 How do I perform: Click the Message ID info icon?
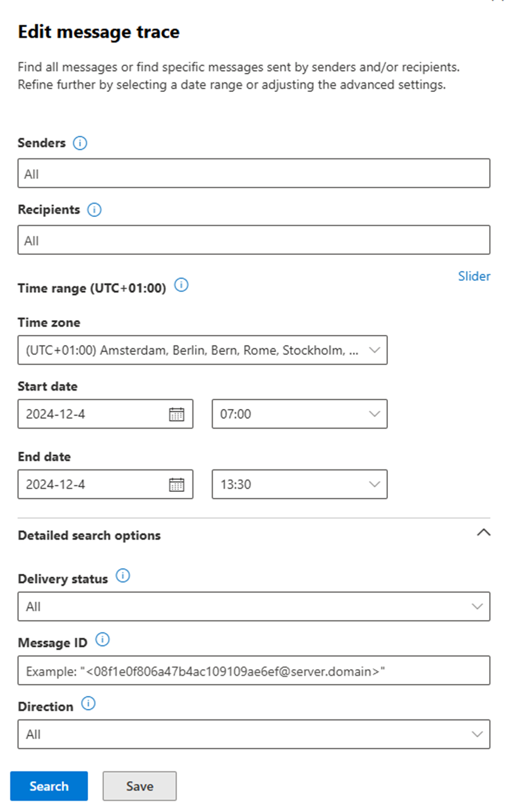102,640
